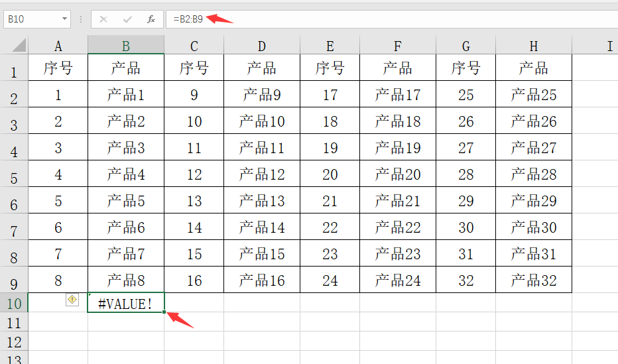Click cell containing 产品8

126,280
